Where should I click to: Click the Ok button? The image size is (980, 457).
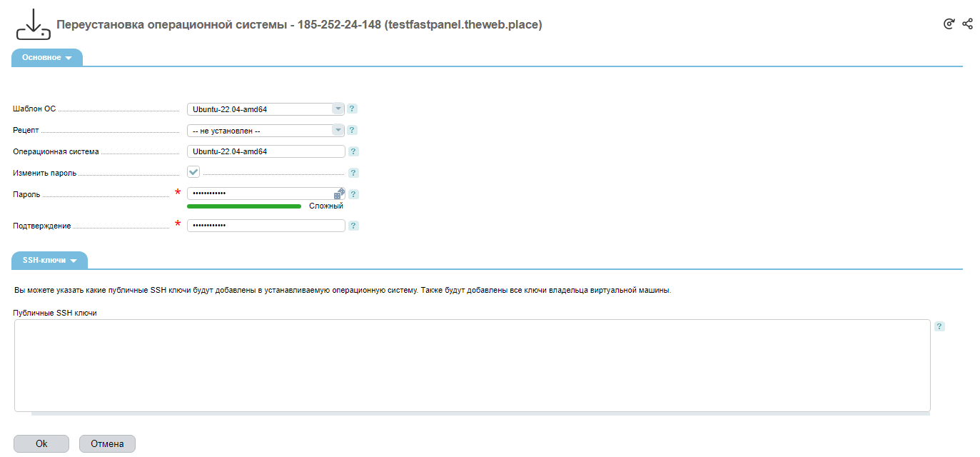(x=41, y=443)
